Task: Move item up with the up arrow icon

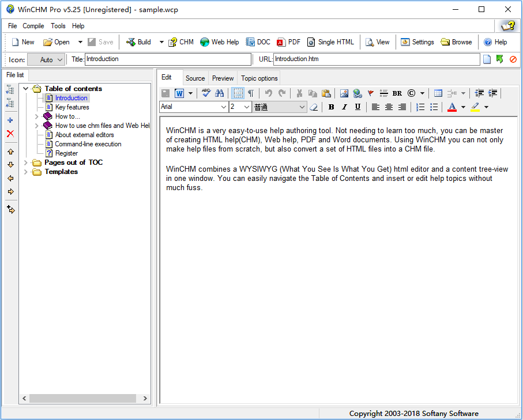Action: click(11, 152)
